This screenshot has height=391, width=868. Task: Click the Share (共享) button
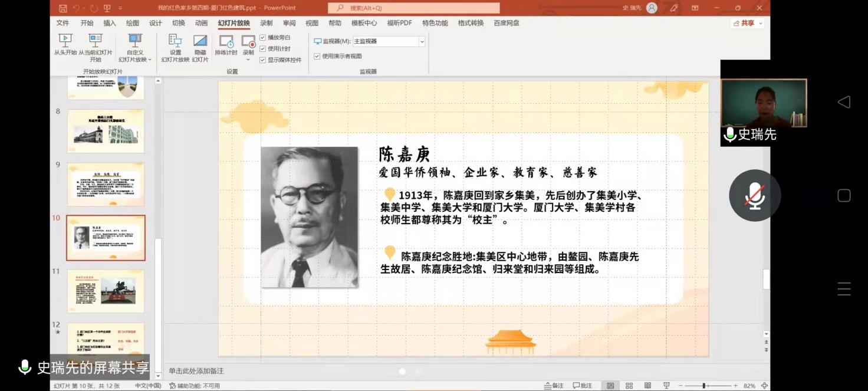click(x=747, y=24)
